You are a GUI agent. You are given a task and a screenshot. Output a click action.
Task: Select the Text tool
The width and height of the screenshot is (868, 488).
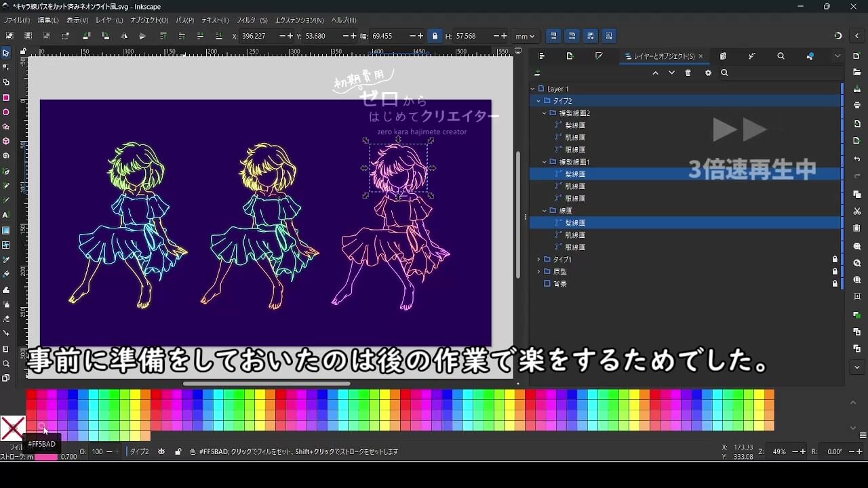coord(6,215)
